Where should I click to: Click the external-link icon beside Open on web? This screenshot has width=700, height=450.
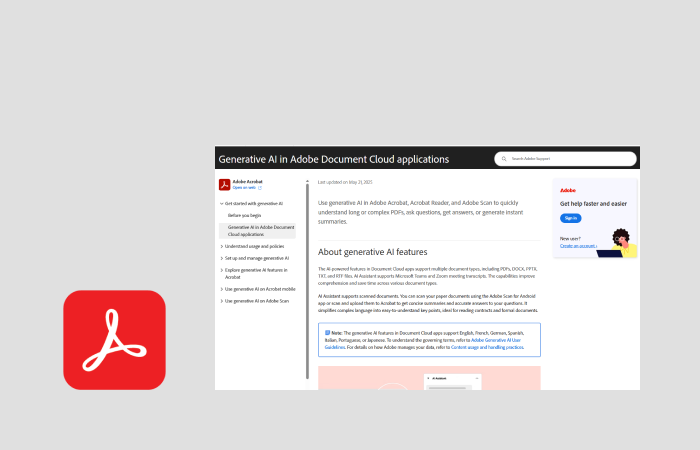pyautogui.click(x=260, y=188)
